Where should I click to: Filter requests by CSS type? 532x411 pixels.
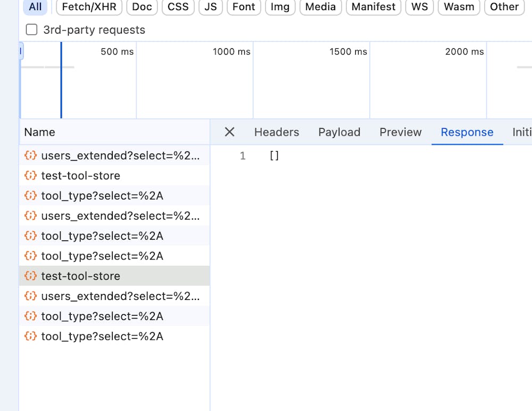point(178,7)
